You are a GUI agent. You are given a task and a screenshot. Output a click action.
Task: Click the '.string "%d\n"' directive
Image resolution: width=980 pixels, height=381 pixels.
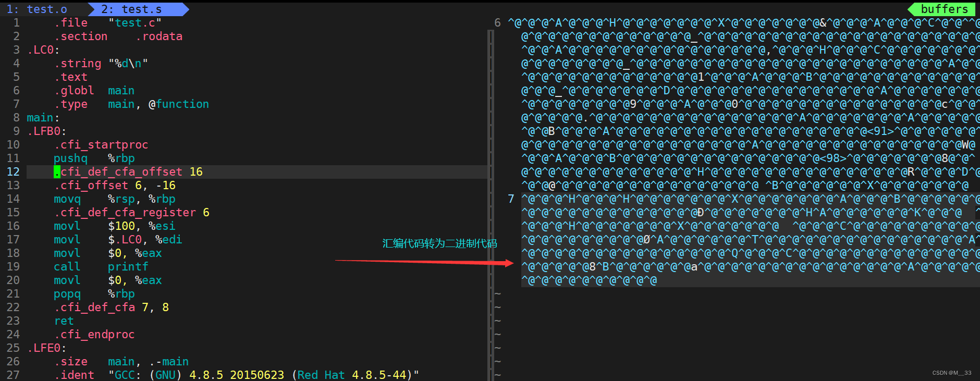pyautogui.click(x=101, y=64)
